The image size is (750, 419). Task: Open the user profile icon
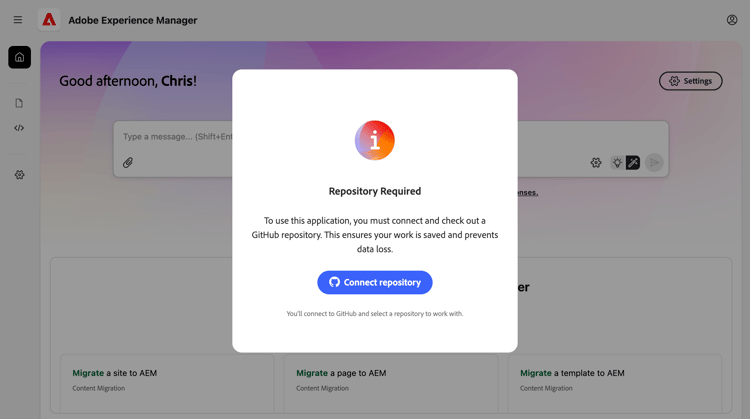tap(732, 20)
